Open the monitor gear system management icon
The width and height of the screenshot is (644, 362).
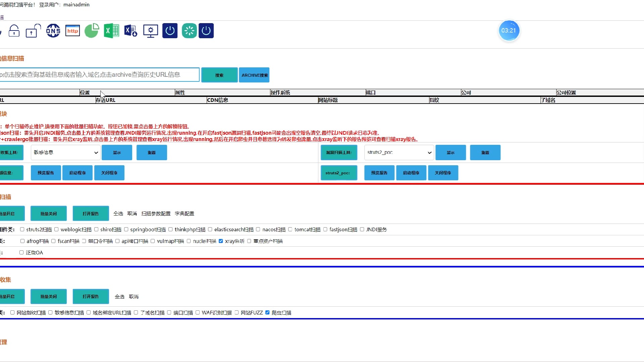(151, 31)
